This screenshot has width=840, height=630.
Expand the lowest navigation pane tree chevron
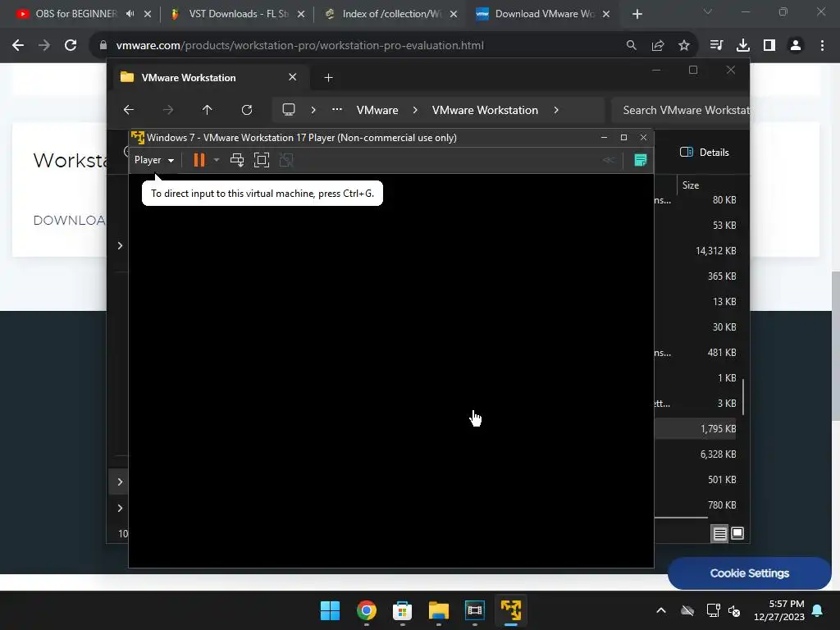[120, 508]
